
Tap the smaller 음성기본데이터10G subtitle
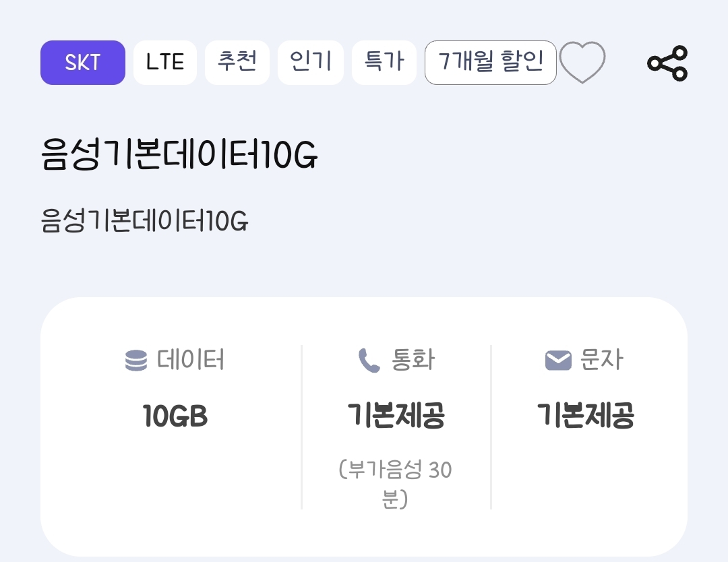145,221
